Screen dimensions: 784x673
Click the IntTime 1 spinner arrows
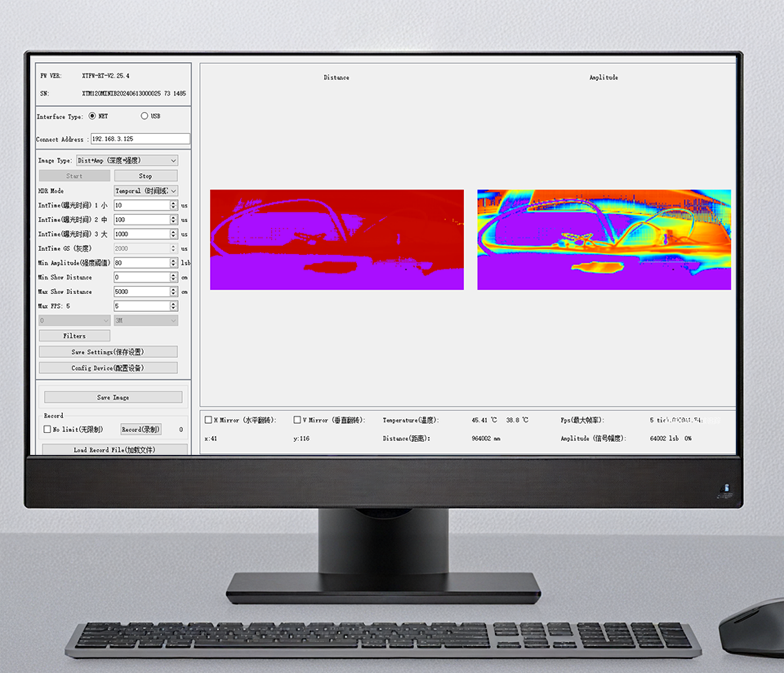coord(174,205)
